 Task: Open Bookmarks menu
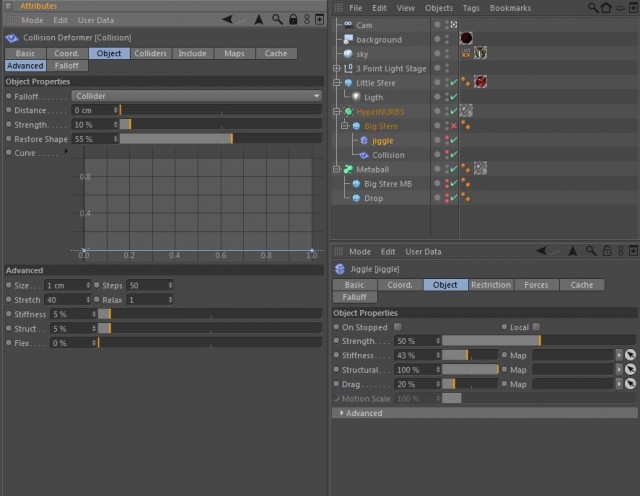510,8
